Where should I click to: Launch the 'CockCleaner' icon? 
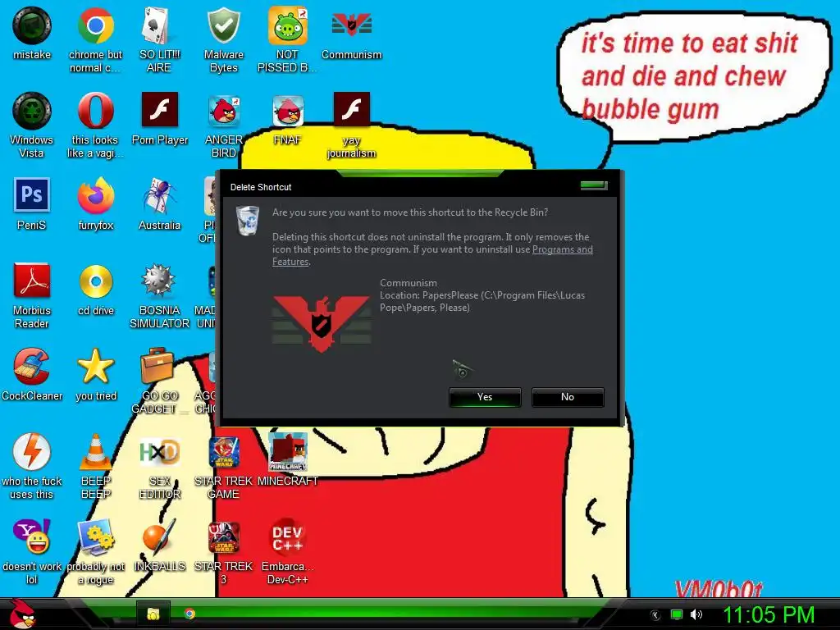coord(32,367)
